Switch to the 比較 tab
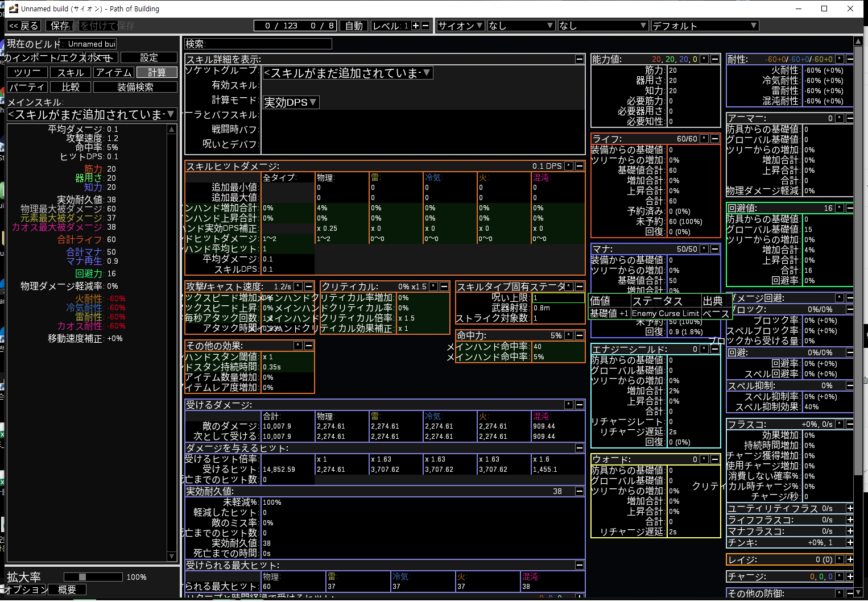 [71, 87]
